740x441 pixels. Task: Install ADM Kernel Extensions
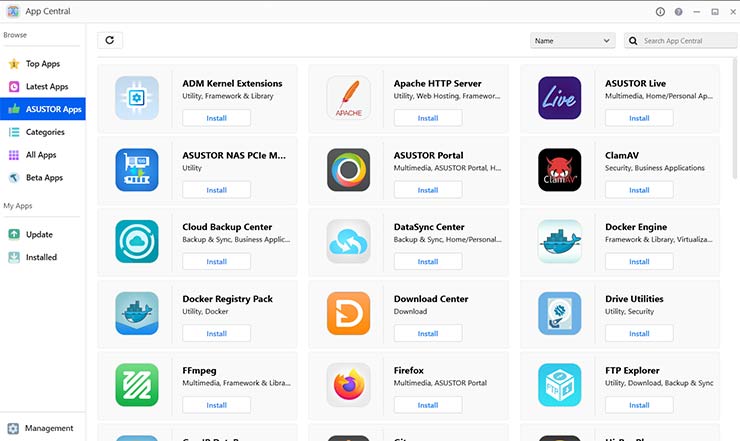216,118
